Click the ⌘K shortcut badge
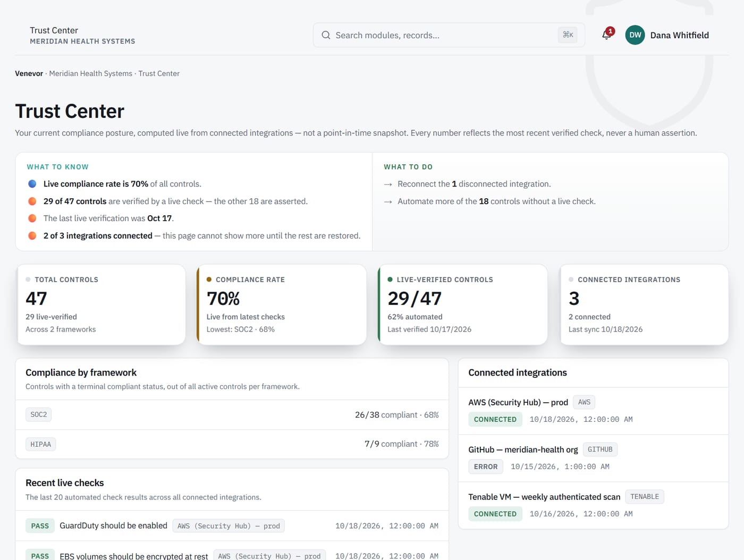The image size is (744, 560). point(568,35)
